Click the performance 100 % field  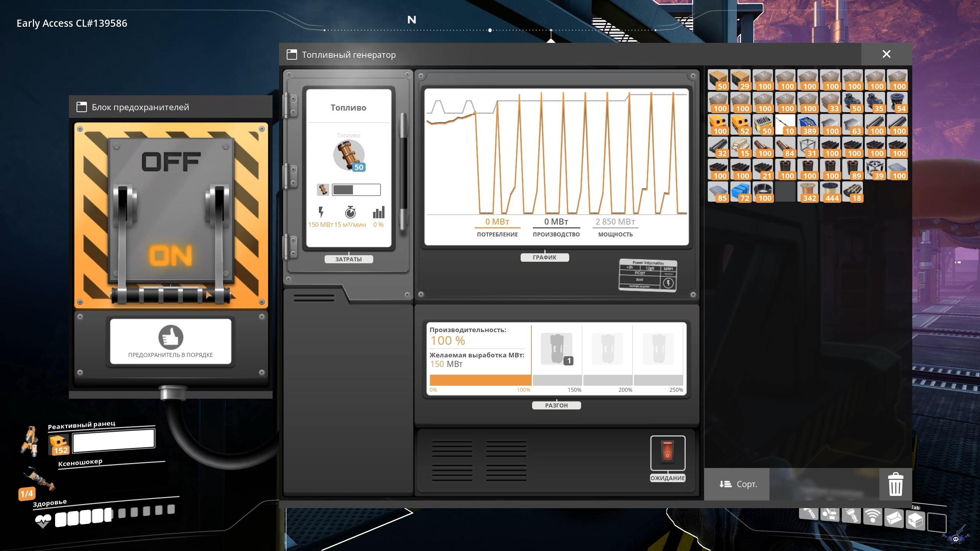pyautogui.click(x=448, y=340)
